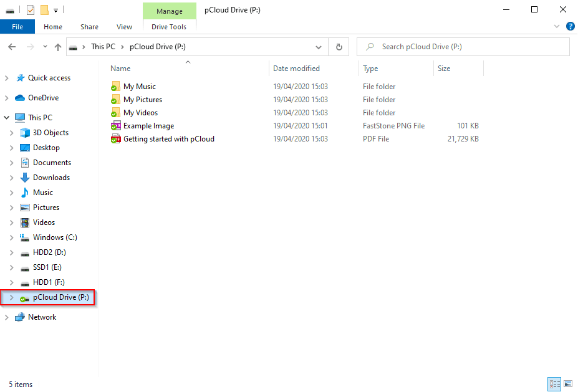This screenshot has height=392, width=578.
Task: Switch to Large icons view layout
Action: [x=568, y=385]
